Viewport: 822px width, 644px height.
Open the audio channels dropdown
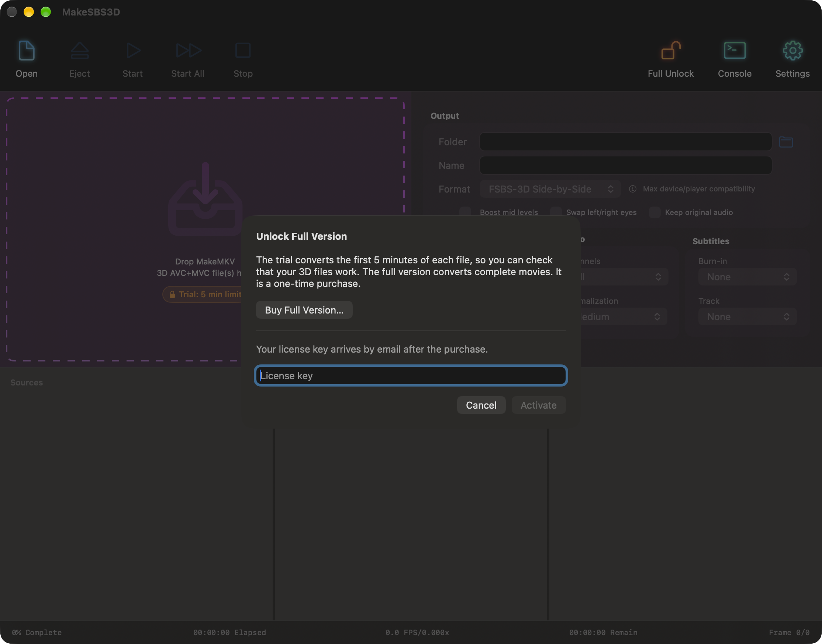pyautogui.click(x=624, y=277)
